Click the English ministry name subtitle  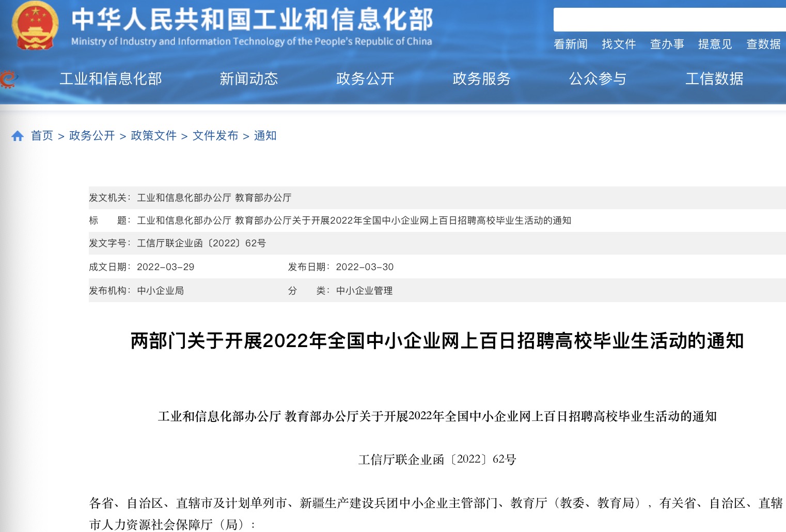(x=251, y=41)
